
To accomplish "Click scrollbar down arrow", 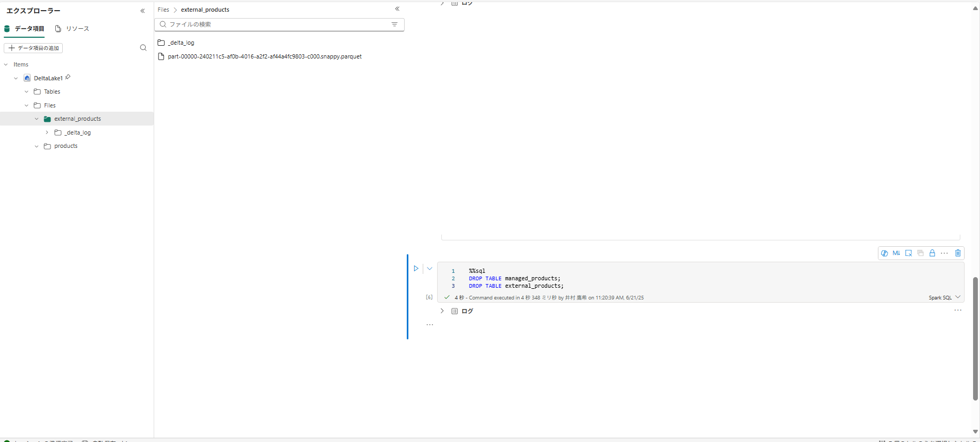I will 975,431.
